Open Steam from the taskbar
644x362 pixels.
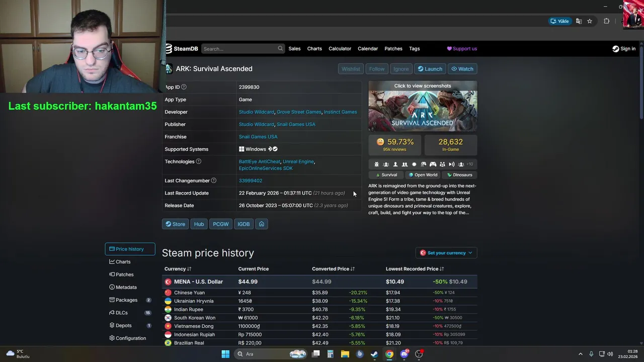(x=374, y=354)
